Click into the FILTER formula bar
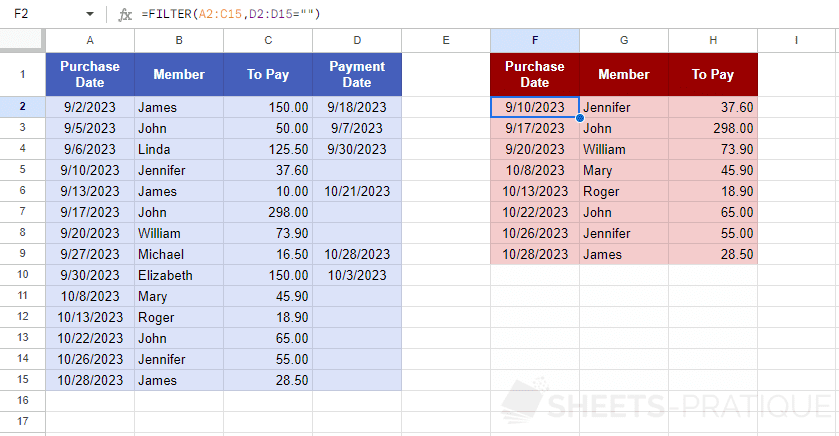The width and height of the screenshot is (839, 436). 400,14
